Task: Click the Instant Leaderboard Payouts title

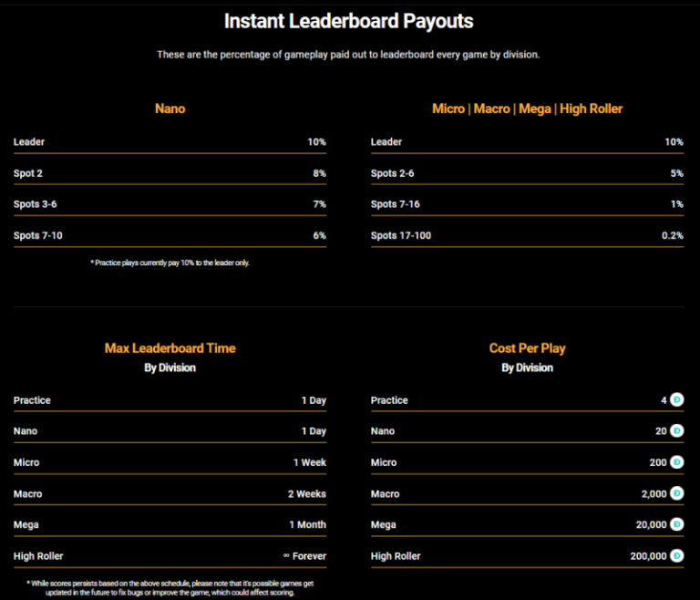Action: tap(349, 21)
